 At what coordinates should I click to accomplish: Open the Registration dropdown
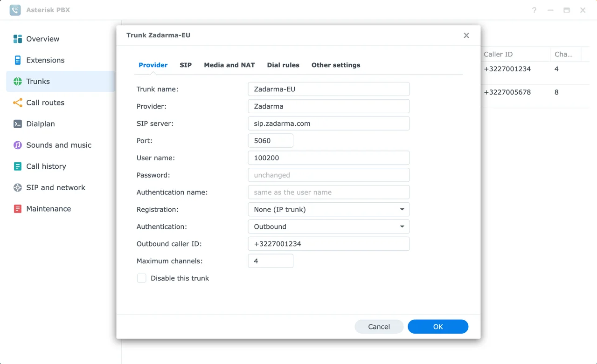pos(329,209)
